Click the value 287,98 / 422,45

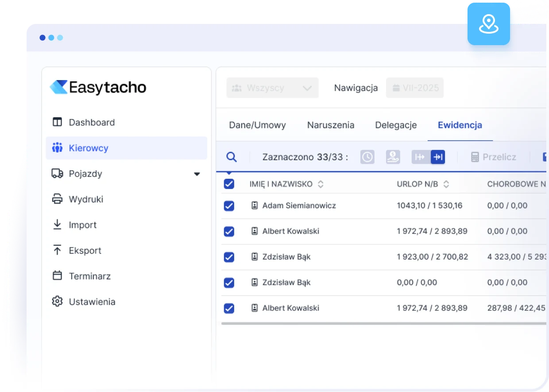pyautogui.click(x=516, y=308)
